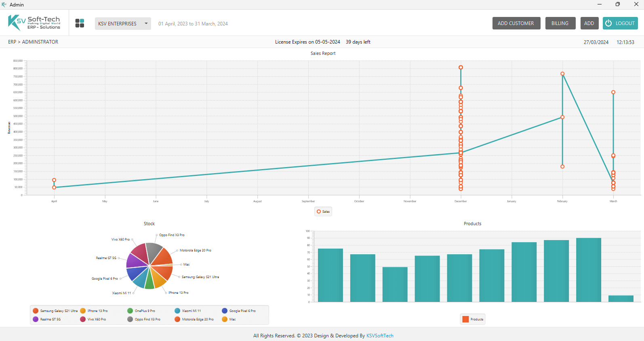The height and width of the screenshot is (341, 644).
Task: Click the ADD CUSTOMER button
Action: click(x=516, y=23)
